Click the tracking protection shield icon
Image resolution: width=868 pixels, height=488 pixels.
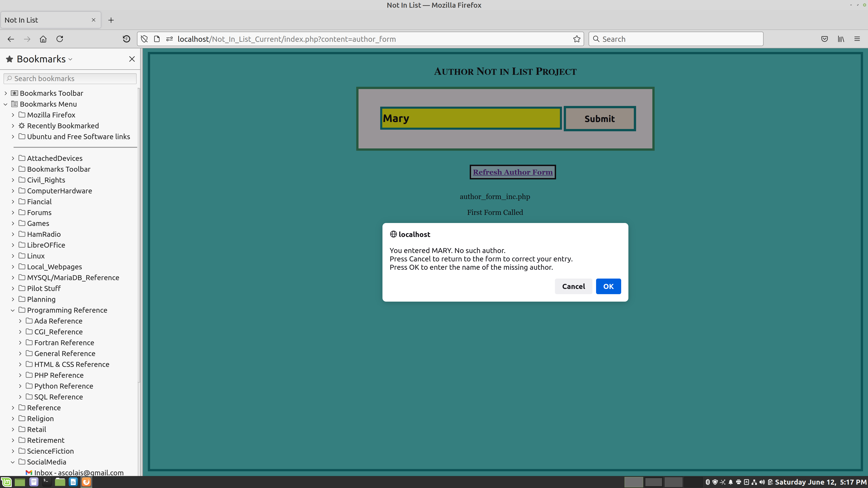(144, 39)
